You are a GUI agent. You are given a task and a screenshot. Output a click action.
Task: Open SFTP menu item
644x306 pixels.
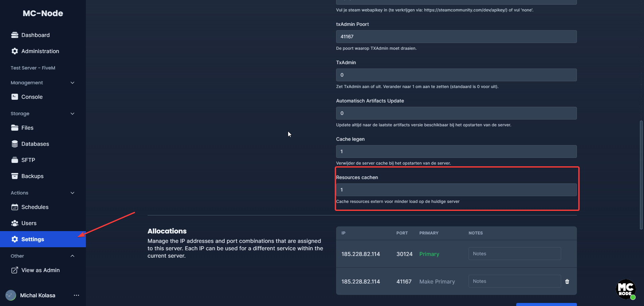43,160
